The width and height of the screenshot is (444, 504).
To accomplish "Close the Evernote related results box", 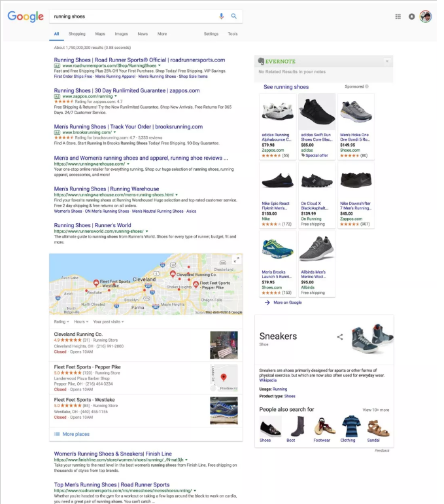I will tap(387, 61).
